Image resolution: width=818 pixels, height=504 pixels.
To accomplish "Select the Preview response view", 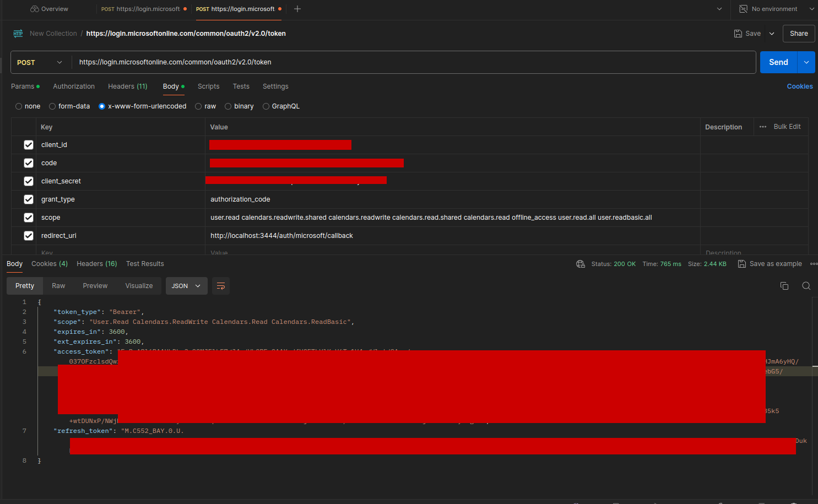I will coord(95,286).
